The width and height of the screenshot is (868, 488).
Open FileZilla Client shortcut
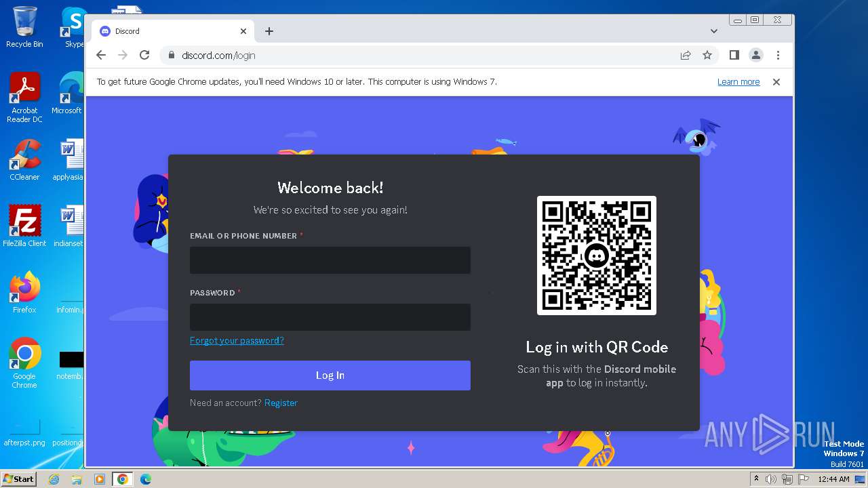click(24, 226)
